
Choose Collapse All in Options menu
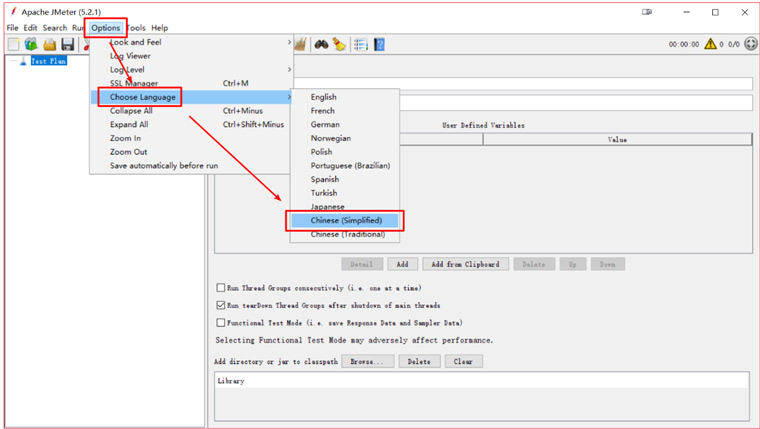[191, 111]
